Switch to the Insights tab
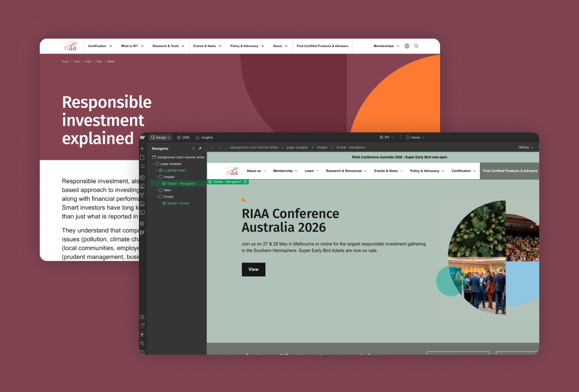 pos(205,138)
